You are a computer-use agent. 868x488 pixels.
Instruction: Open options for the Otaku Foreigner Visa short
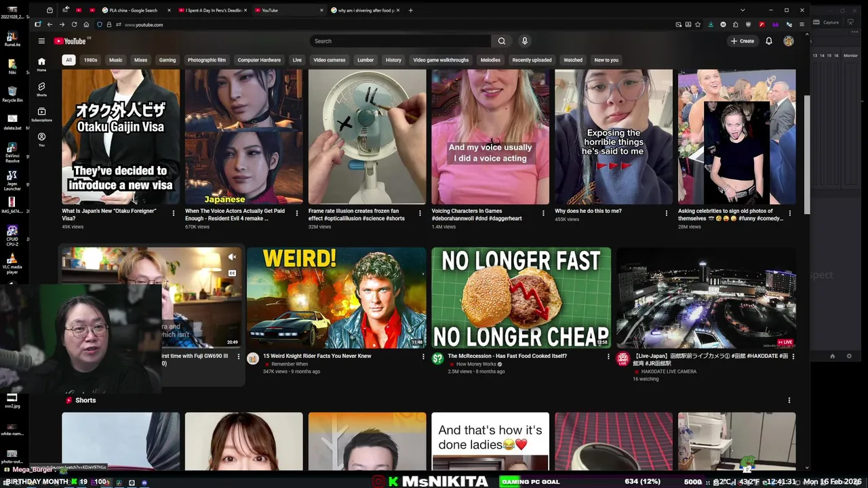[x=174, y=213]
